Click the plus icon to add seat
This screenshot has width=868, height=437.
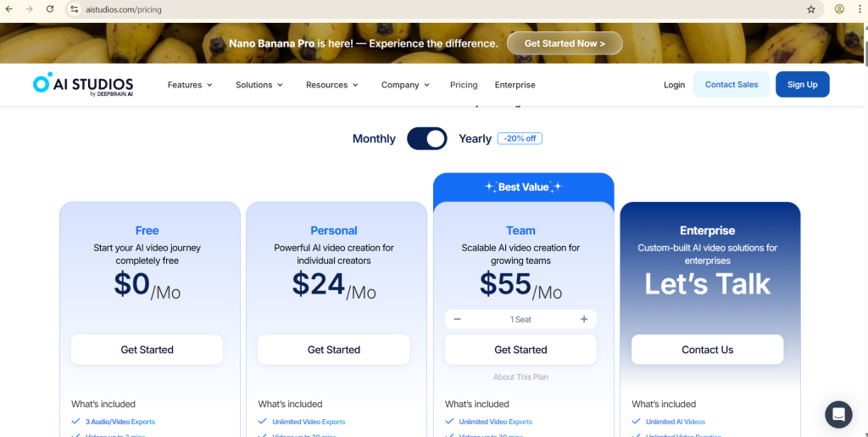584,319
